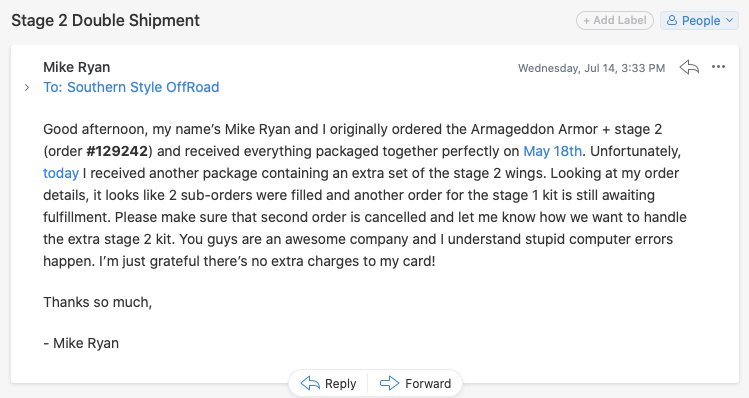Click the 'Thanks so much,' closing line
The height and width of the screenshot is (398, 749).
tap(97, 302)
